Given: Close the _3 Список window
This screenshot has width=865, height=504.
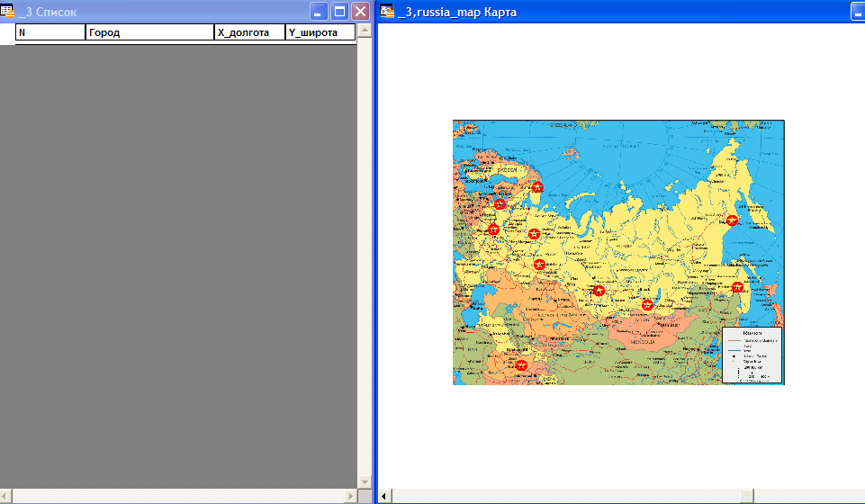Looking at the screenshot, I should tap(361, 12).
